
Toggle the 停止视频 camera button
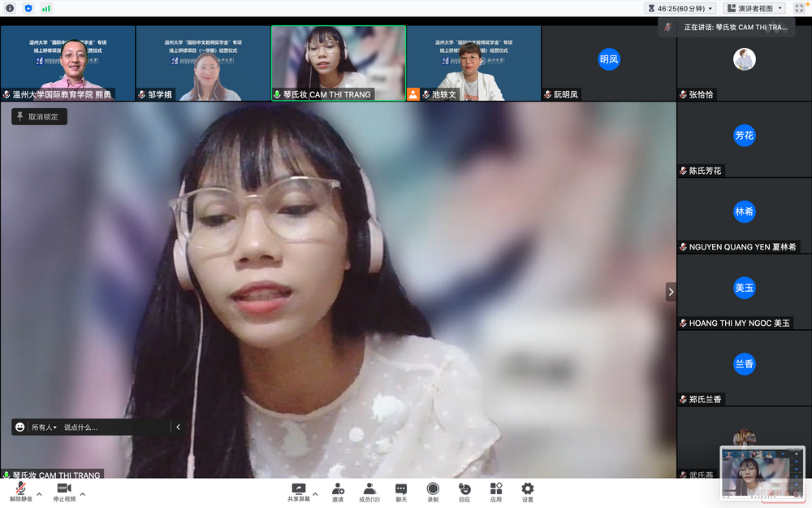tap(64, 488)
